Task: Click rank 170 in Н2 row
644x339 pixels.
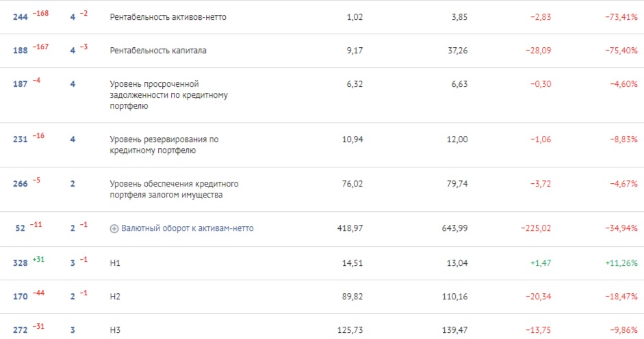Action: [21, 297]
